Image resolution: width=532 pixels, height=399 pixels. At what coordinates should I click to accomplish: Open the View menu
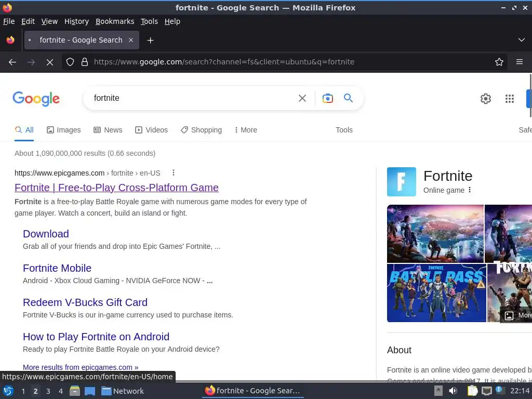[x=49, y=21]
